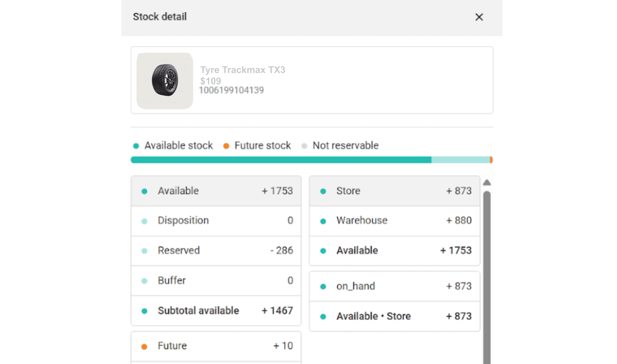The height and width of the screenshot is (364, 617).
Task: Click the orange Future stock legend dot
Action: (x=226, y=146)
